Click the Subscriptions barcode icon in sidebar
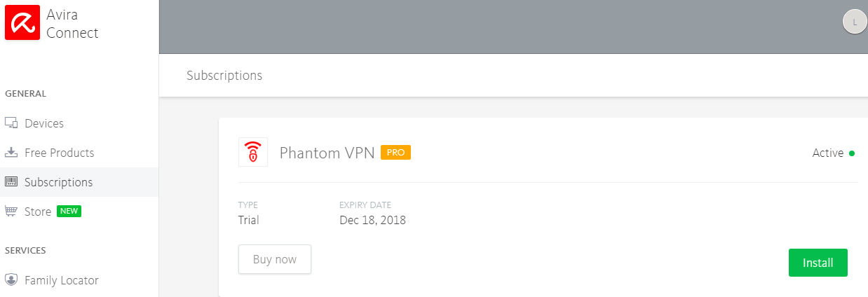868x297 pixels. (x=11, y=182)
